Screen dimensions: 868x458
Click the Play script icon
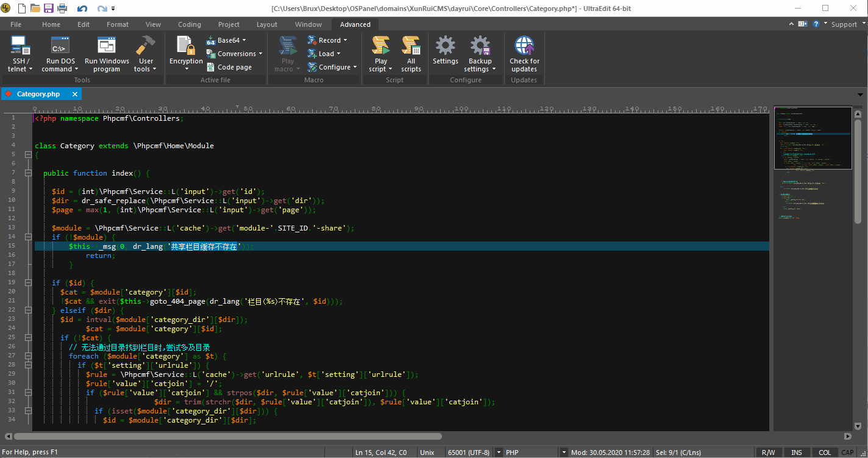[x=381, y=46]
